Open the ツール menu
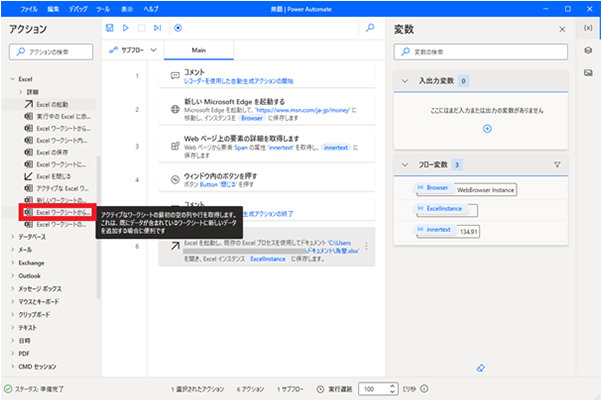602x401 pixels. point(103,9)
